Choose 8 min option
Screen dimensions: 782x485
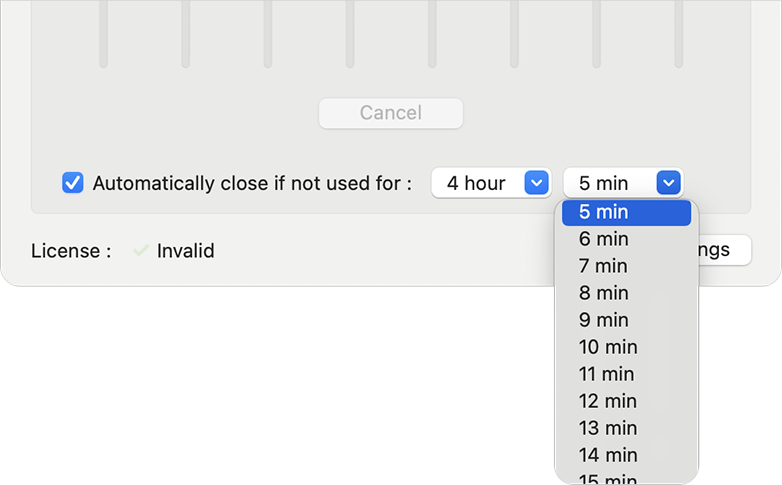[x=626, y=293]
